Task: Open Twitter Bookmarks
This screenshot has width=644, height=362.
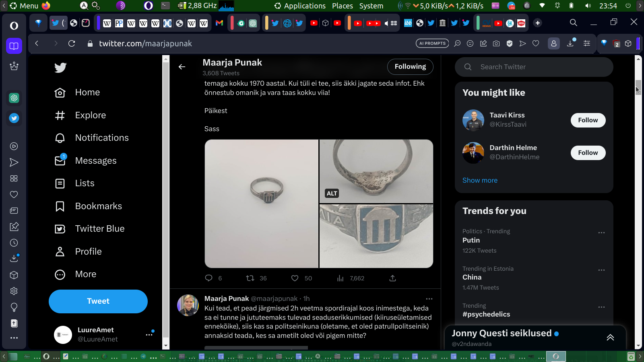Action: [88, 206]
